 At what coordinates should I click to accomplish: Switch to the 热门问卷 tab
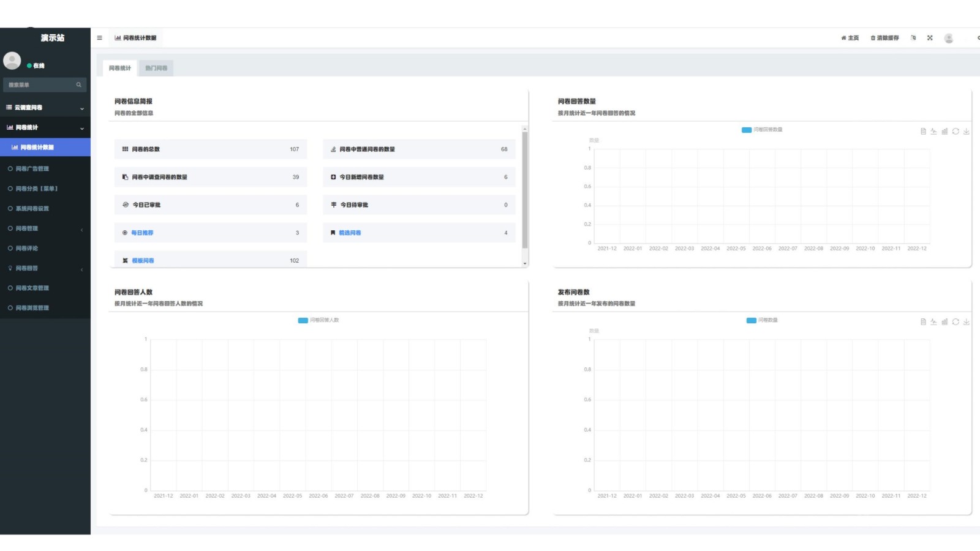156,68
